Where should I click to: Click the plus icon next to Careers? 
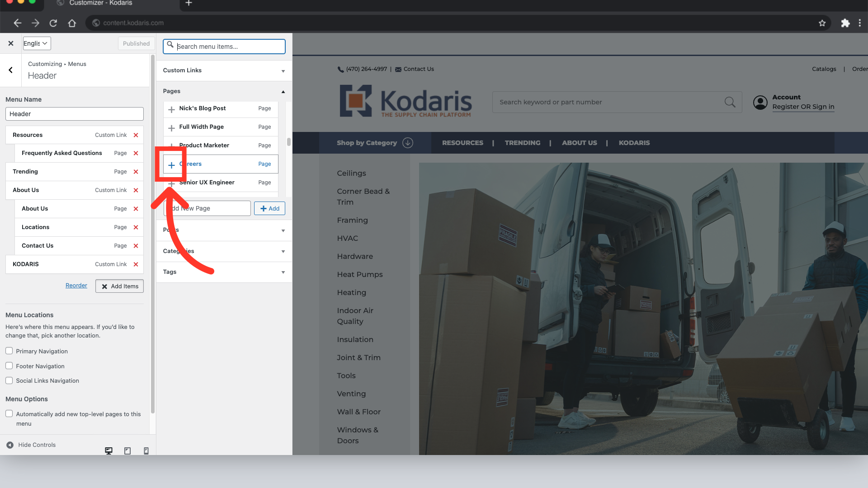click(x=171, y=165)
